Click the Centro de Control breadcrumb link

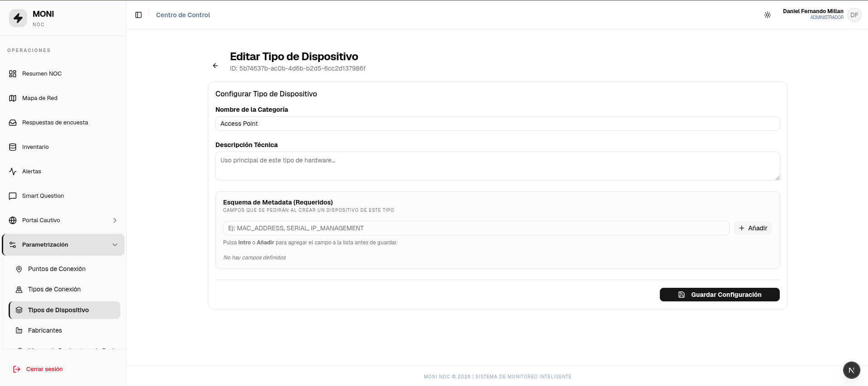tap(183, 15)
